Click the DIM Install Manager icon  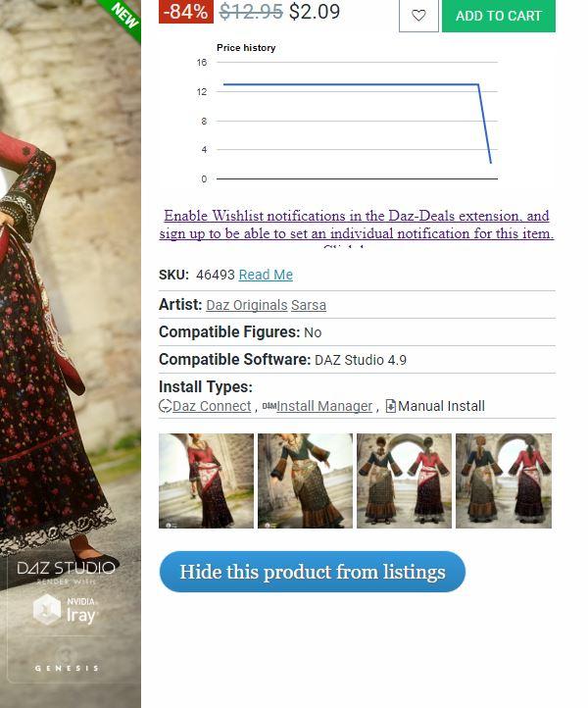pos(269,406)
